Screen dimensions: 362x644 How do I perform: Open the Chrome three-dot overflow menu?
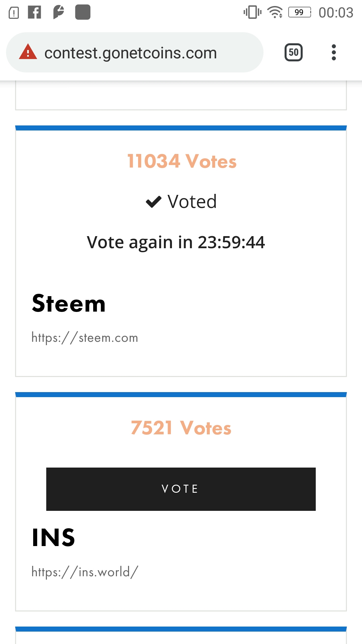pos(334,52)
